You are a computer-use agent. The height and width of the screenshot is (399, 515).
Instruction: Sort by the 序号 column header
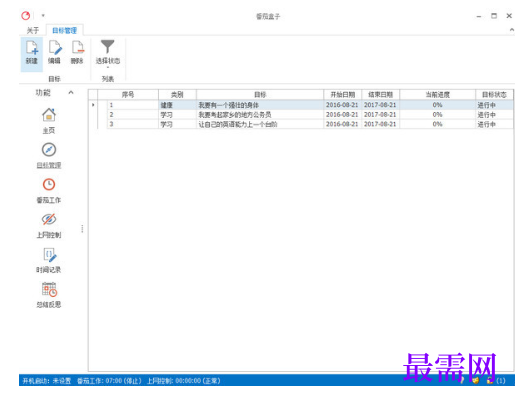tap(128, 94)
